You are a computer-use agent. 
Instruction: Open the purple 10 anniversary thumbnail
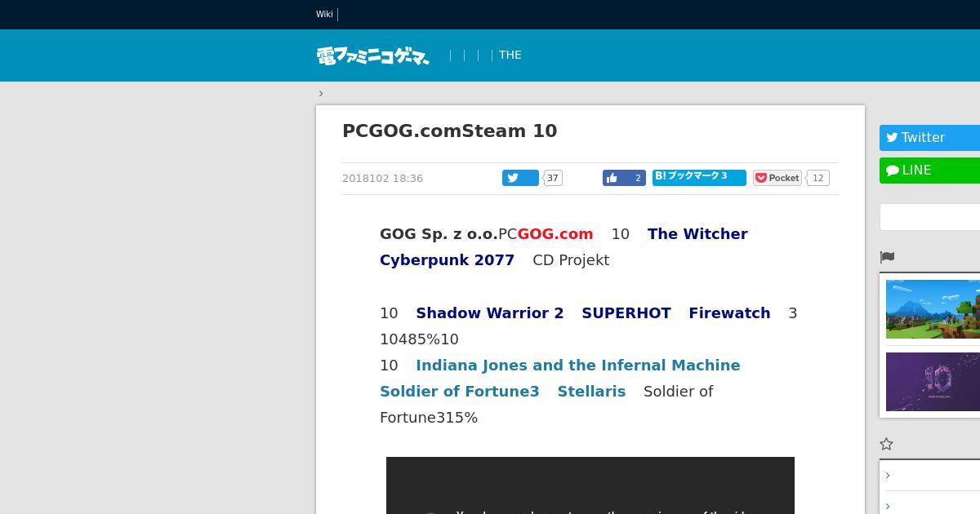click(933, 382)
